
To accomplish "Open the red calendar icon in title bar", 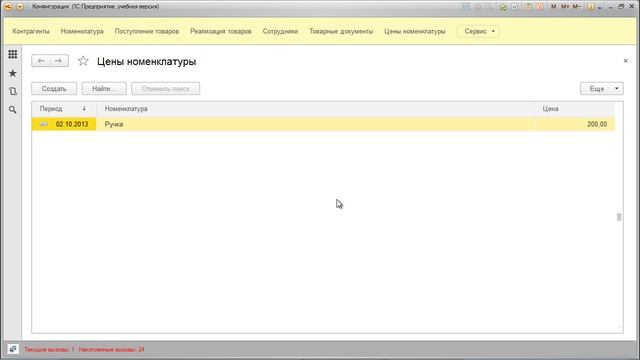I will coord(540,7).
